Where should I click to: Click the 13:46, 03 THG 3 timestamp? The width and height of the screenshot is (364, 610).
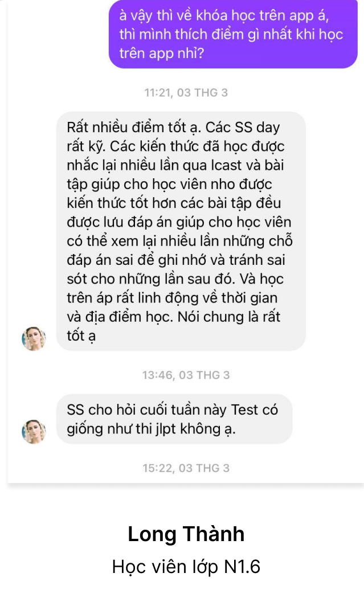click(x=186, y=375)
